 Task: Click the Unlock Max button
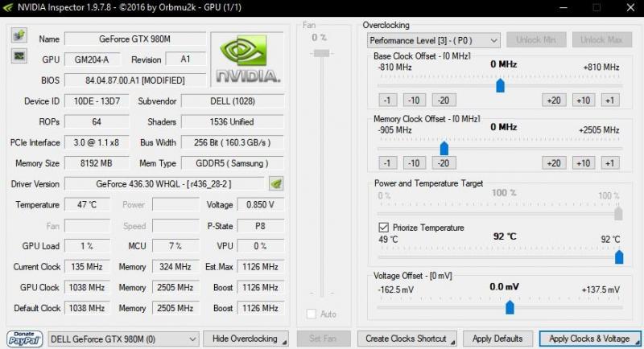click(601, 40)
